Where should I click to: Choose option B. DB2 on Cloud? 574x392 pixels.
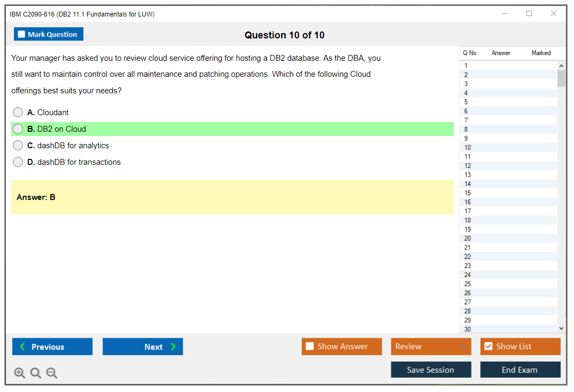[x=18, y=129]
